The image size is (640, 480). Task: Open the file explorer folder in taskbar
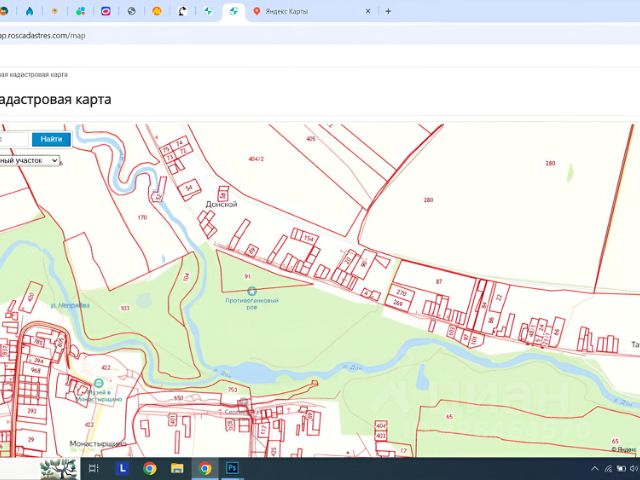[177, 468]
